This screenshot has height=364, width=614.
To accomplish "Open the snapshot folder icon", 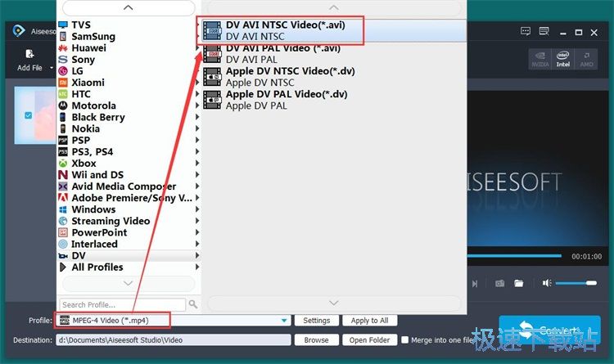I will pyautogui.click(x=518, y=283).
